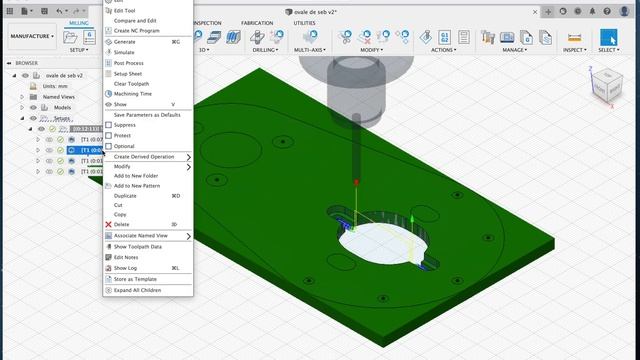Open the SETUP dropdown
Image resolution: width=640 pixels, height=360 pixels.
coord(79,50)
